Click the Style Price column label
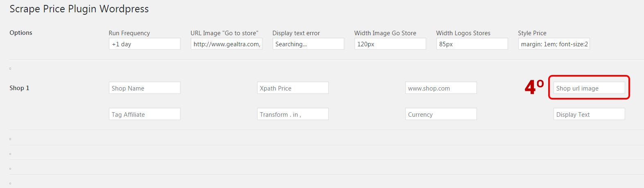The height and width of the screenshot is (188, 644). (532, 33)
